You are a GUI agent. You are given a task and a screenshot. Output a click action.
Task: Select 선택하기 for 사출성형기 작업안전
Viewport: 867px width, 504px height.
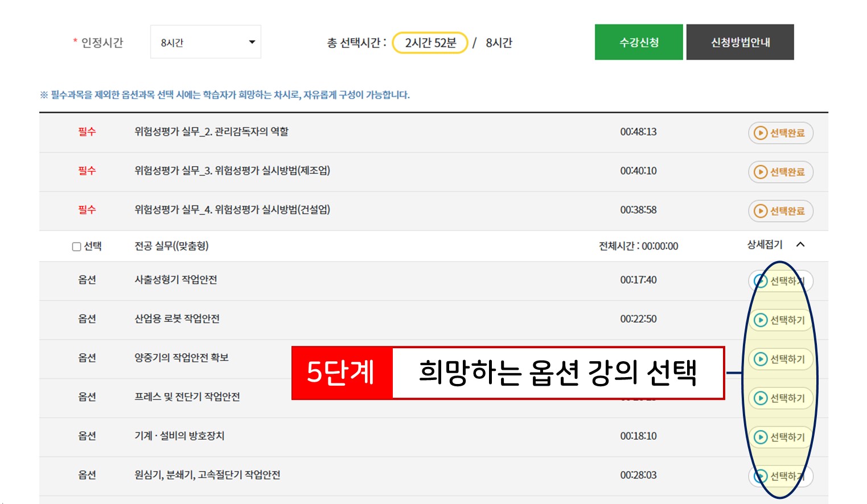pyautogui.click(x=780, y=281)
